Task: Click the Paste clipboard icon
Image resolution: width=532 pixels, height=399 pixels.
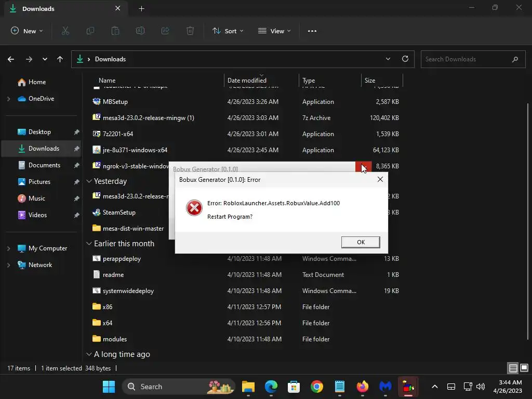Action: (x=115, y=31)
